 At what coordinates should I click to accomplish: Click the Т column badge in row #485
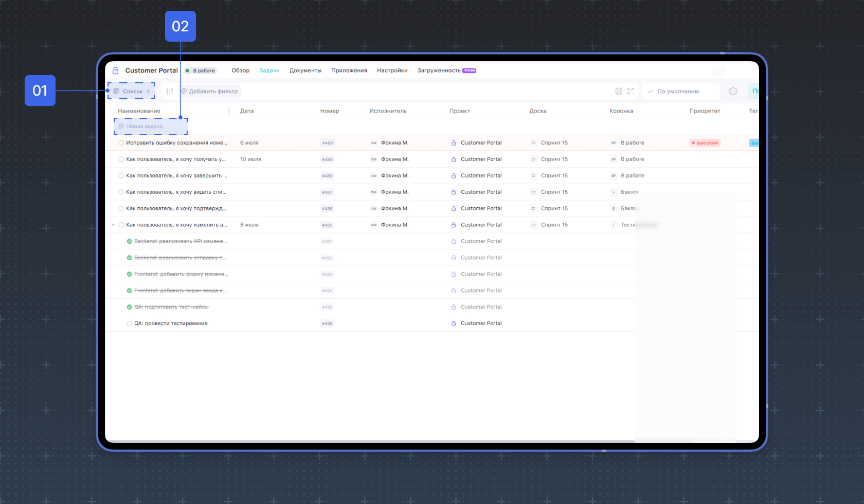pos(614,225)
